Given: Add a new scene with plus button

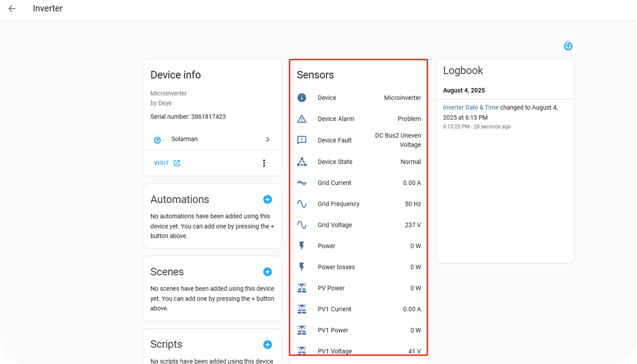Looking at the screenshot, I should click(267, 272).
